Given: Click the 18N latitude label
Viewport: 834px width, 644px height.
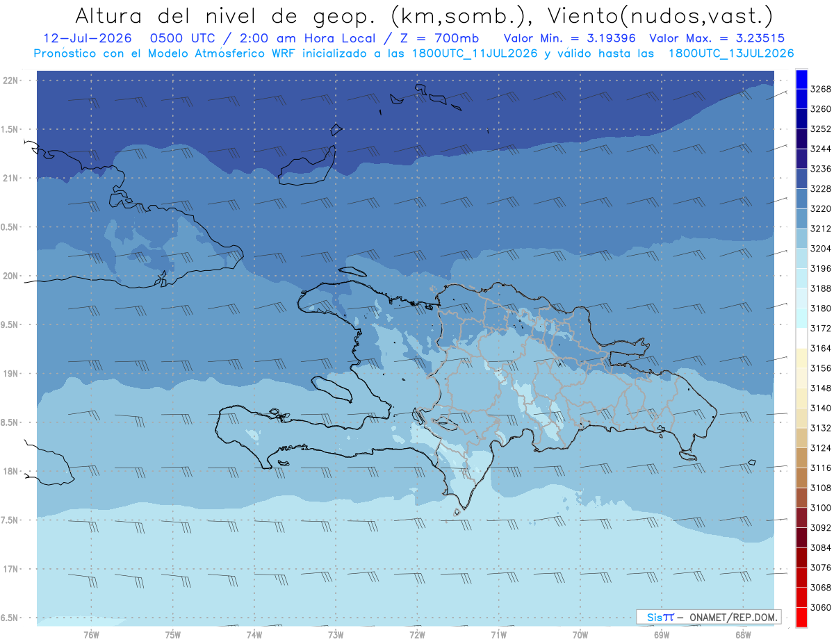Looking at the screenshot, I should click(12, 472).
